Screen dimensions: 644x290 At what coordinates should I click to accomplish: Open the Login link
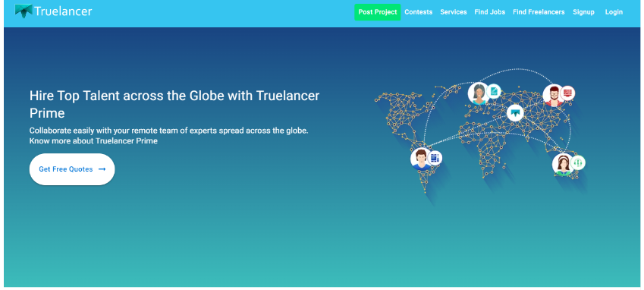coord(614,12)
